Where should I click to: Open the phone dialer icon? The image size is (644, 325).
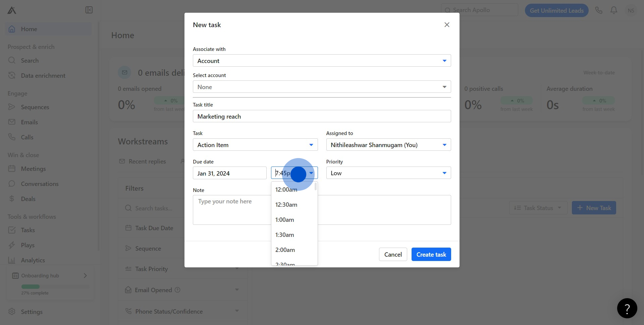(x=599, y=10)
